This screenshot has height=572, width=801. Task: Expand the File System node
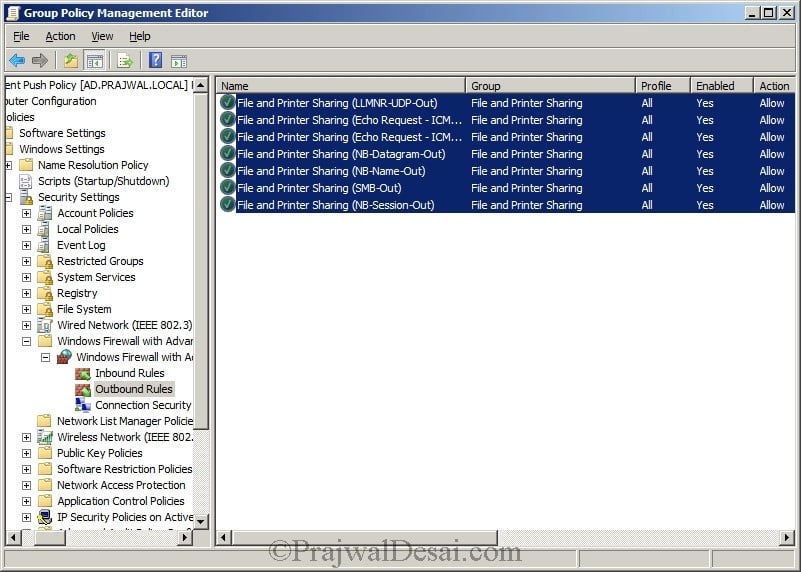[x=27, y=309]
